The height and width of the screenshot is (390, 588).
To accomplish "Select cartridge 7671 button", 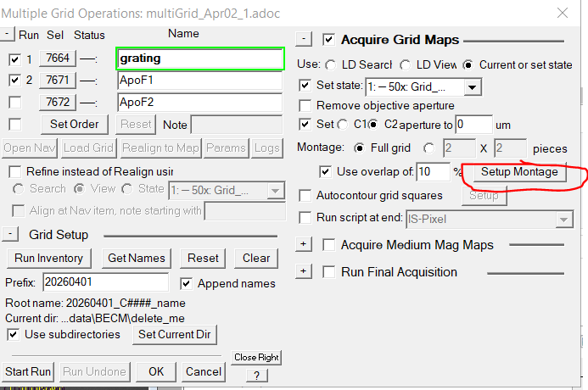I will (58, 81).
